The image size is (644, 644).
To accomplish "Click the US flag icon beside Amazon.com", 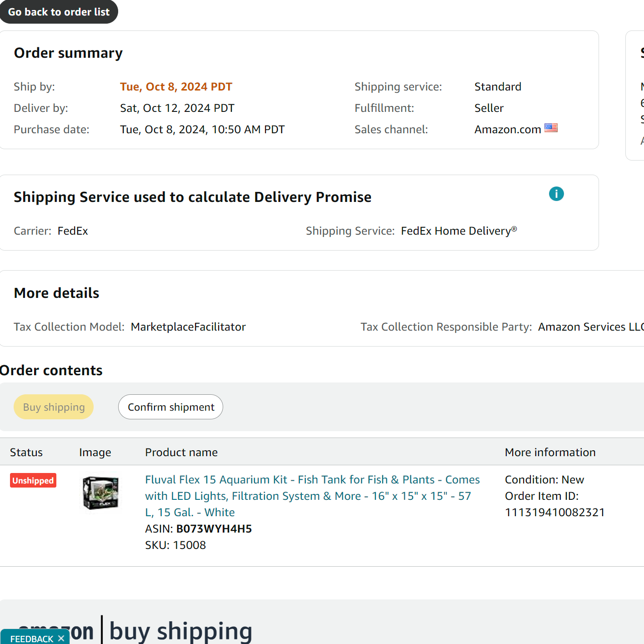I will 551,128.
